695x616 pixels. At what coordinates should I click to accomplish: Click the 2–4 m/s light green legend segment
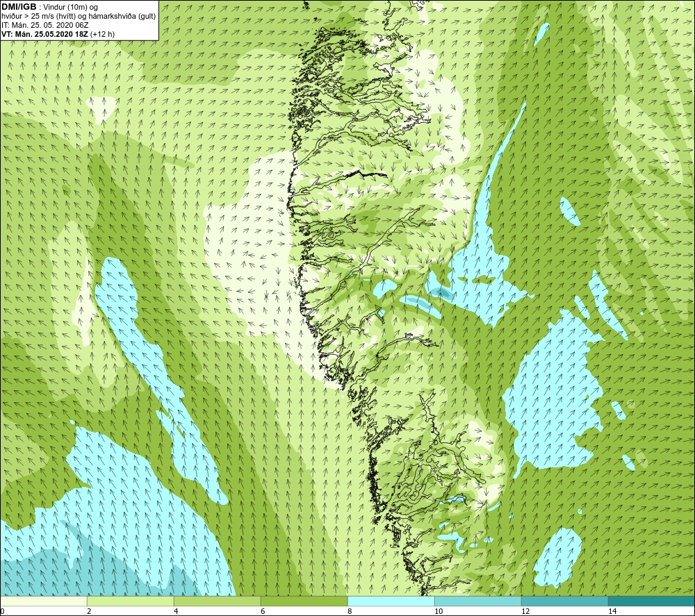click(131, 601)
